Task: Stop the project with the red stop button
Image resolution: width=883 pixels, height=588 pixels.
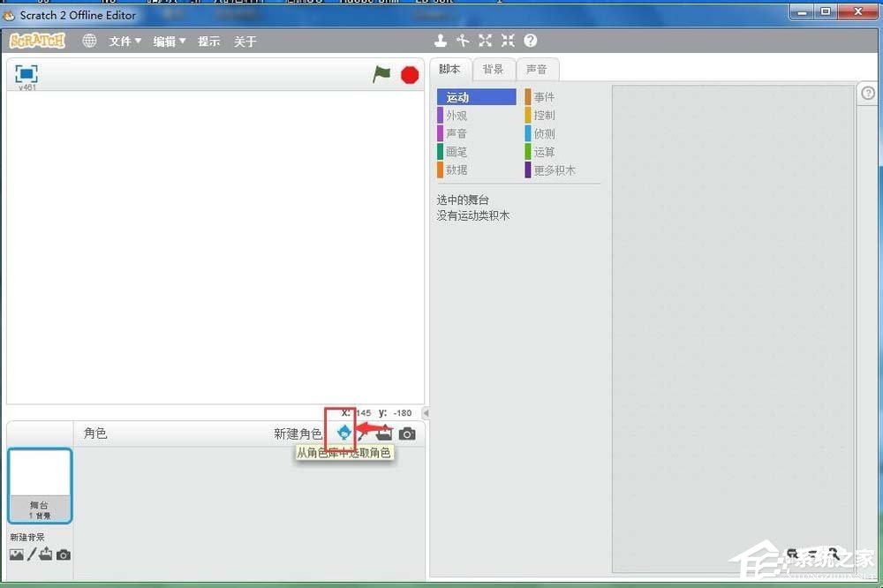Action: 409,75
